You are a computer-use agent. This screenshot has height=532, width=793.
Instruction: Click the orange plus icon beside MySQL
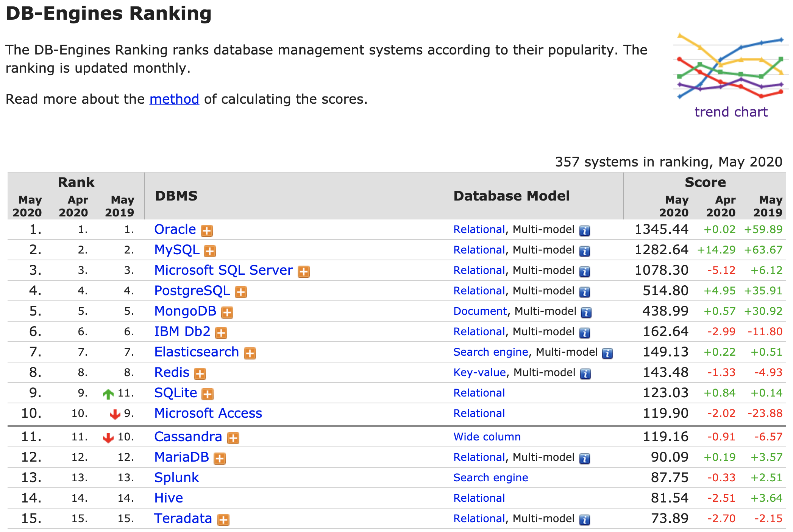coord(210,251)
